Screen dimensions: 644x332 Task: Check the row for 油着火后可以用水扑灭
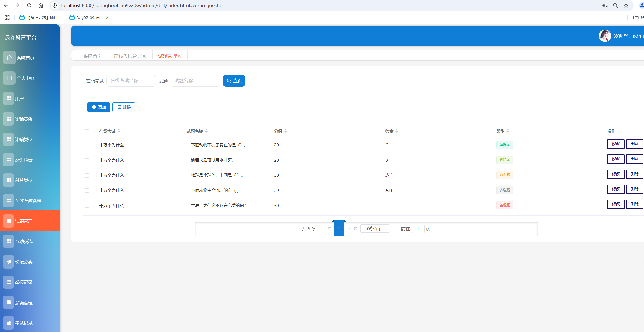pyautogui.click(x=87, y=160)
